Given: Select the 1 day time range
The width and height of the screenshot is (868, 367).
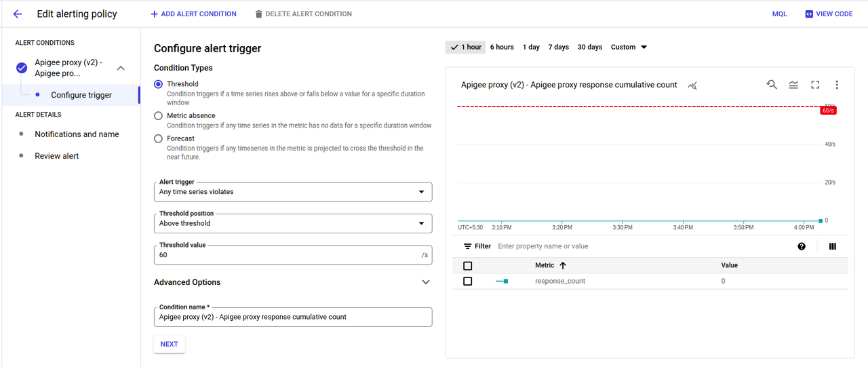Looking at the screenshot, I should pos(531,47).
